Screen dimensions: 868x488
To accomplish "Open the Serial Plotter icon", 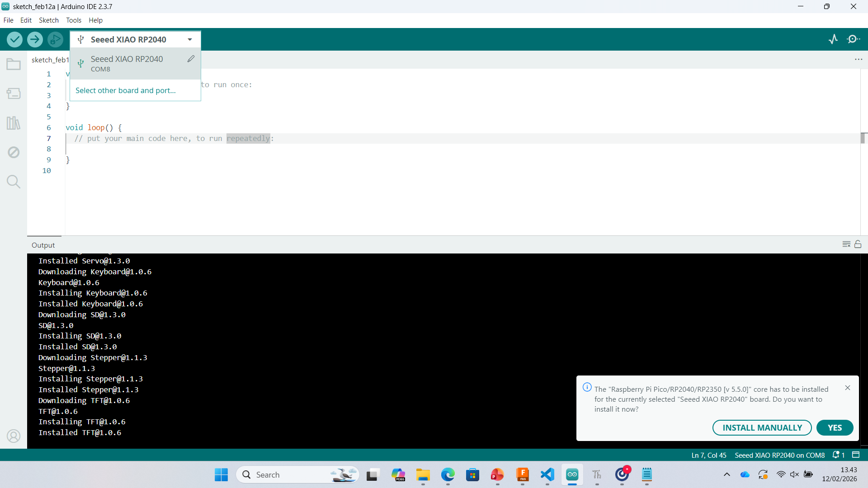I will pyautogui.click(x=833, y=39).
